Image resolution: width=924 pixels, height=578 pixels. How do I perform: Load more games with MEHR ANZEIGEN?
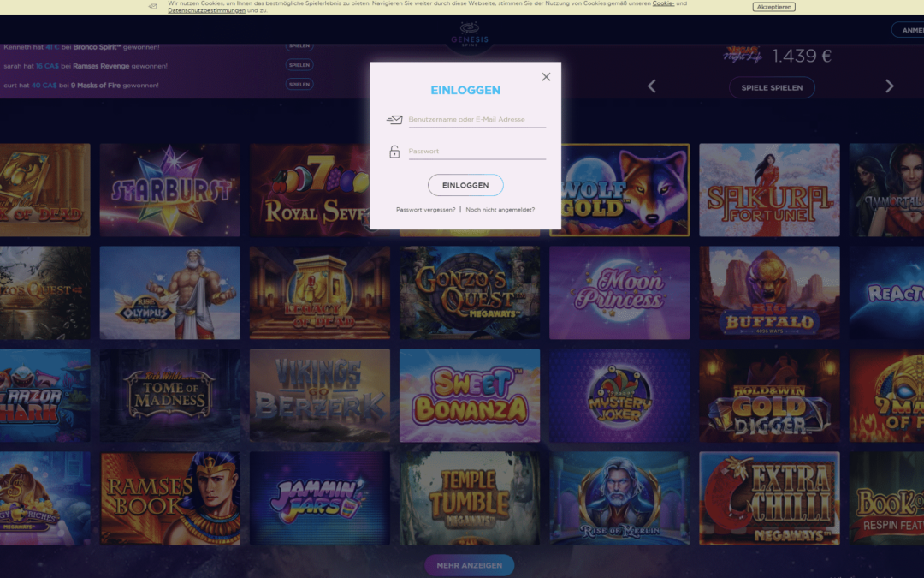pyautogui.click(x=469, y=565)
